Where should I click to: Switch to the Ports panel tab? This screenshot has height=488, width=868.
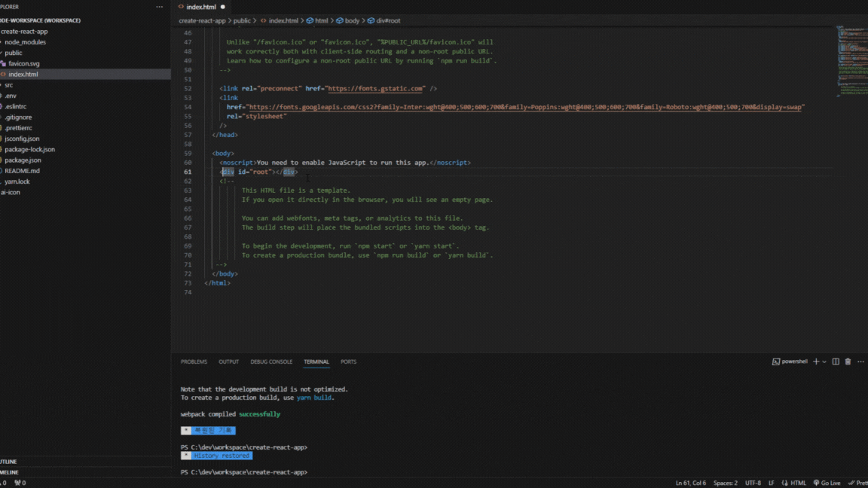[348, 361]
